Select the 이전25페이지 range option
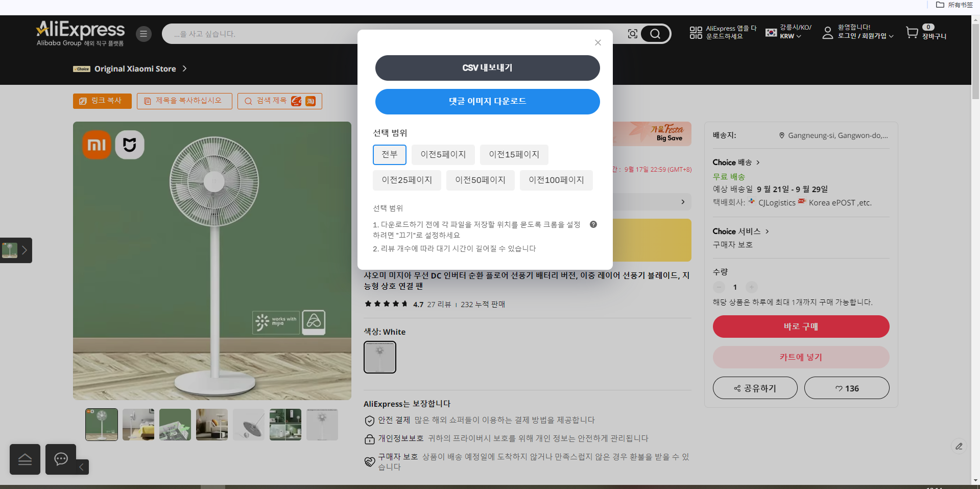The width and height of the screenshot is (980, 489). (407, 180)
